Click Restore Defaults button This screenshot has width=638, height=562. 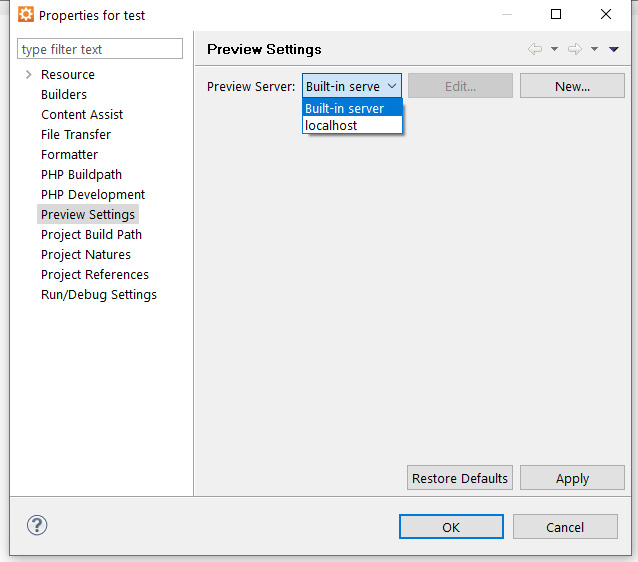click(x=460, y=478)
